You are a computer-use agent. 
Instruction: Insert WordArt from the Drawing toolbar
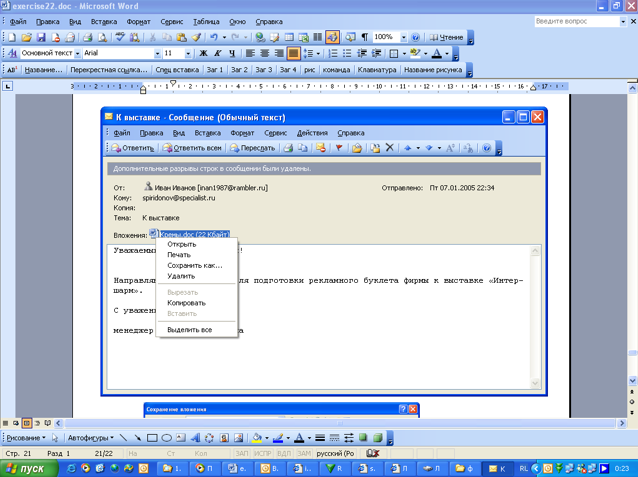point(195,438)
